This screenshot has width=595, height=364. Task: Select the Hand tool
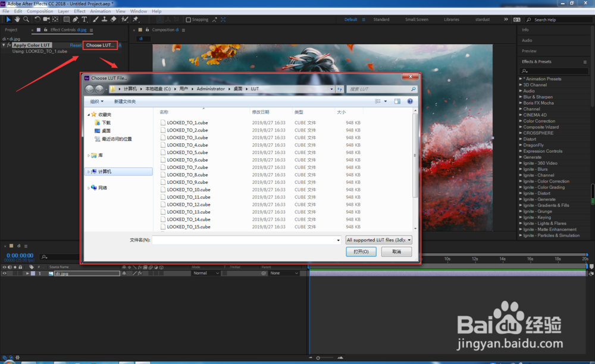pyautogui.click(x=17, y=20)
